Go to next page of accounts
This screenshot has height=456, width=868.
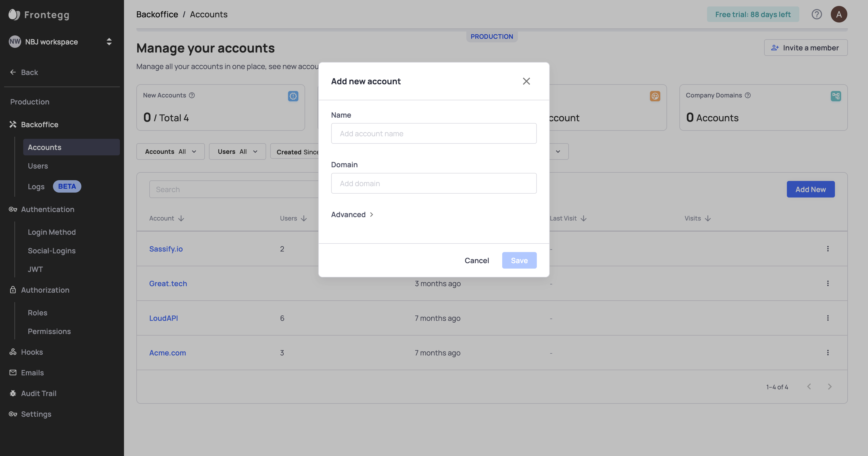click(x=830, y=387)
